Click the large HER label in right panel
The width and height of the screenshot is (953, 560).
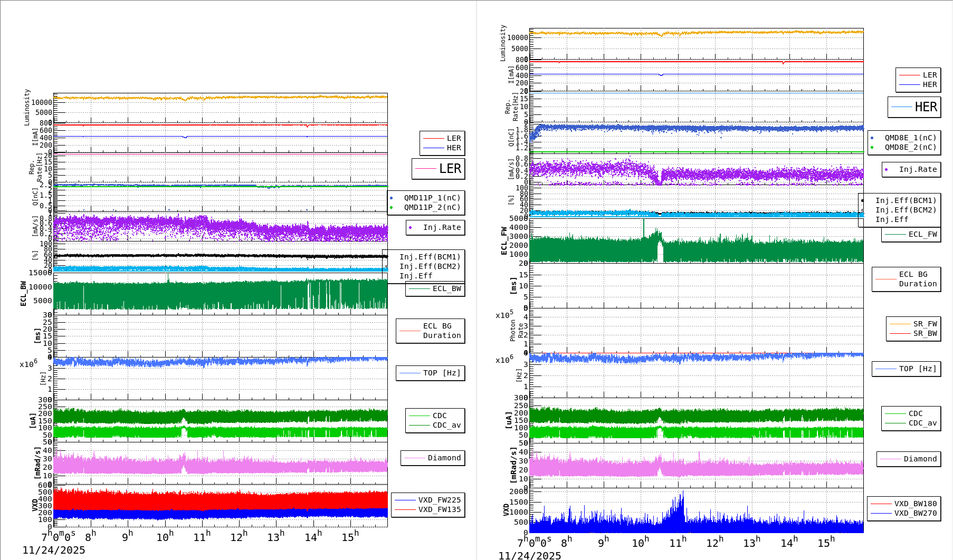[x=926, y=107]
